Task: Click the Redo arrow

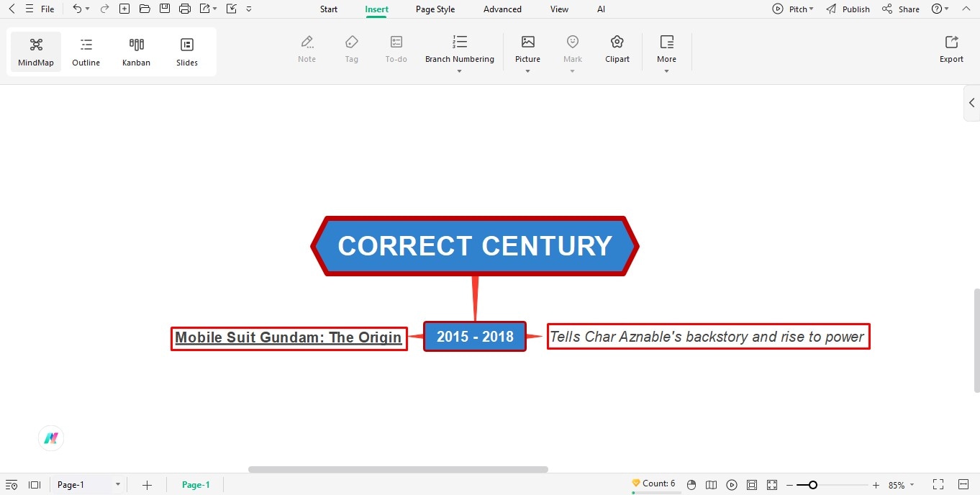Action: (x=104, y=9)
